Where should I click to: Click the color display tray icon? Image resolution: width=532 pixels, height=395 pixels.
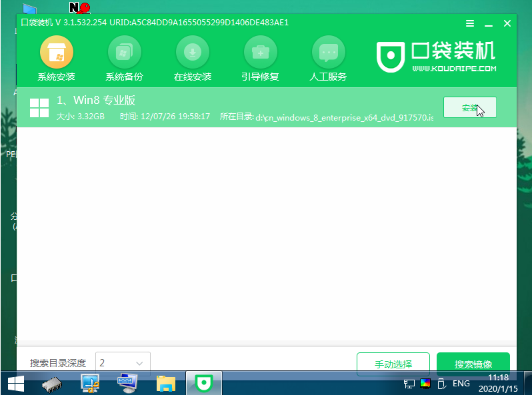425,384
